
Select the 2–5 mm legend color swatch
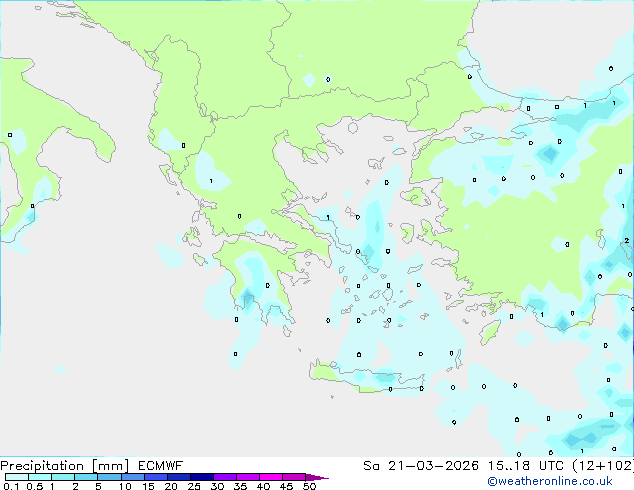pyautogui.click(x=86, y=477)
